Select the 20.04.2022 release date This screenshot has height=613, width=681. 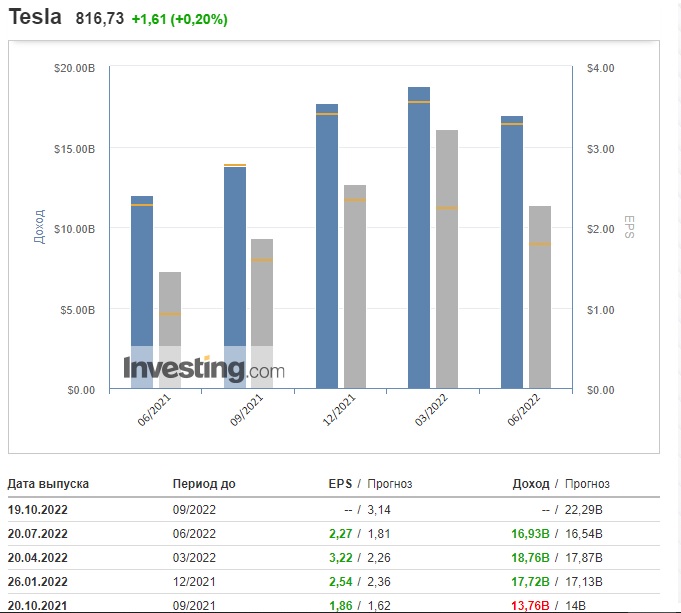tap(38, 557)
